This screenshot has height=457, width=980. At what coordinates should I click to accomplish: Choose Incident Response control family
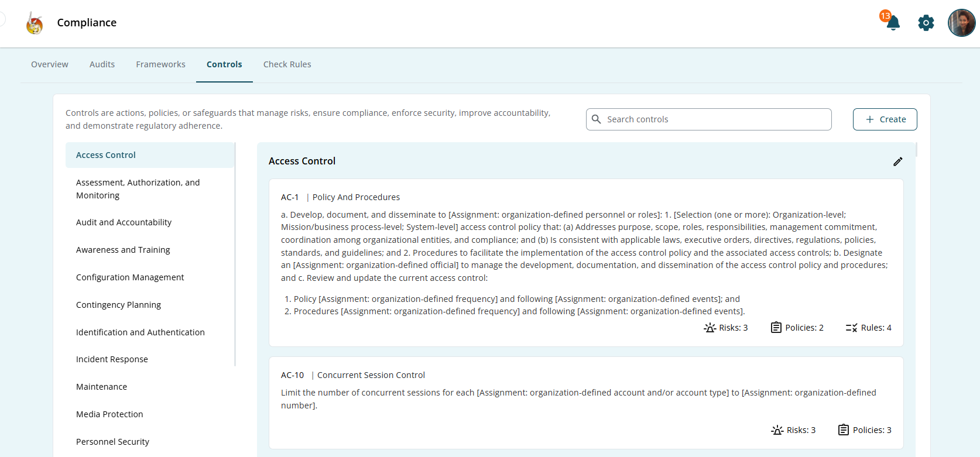pyautogui.click(x=112, y=359)
